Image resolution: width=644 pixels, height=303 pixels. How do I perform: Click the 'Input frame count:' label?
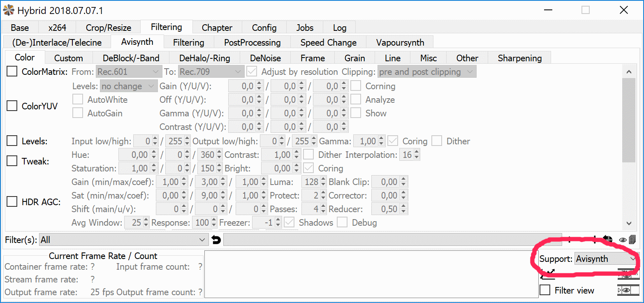[x=153, y=267]
